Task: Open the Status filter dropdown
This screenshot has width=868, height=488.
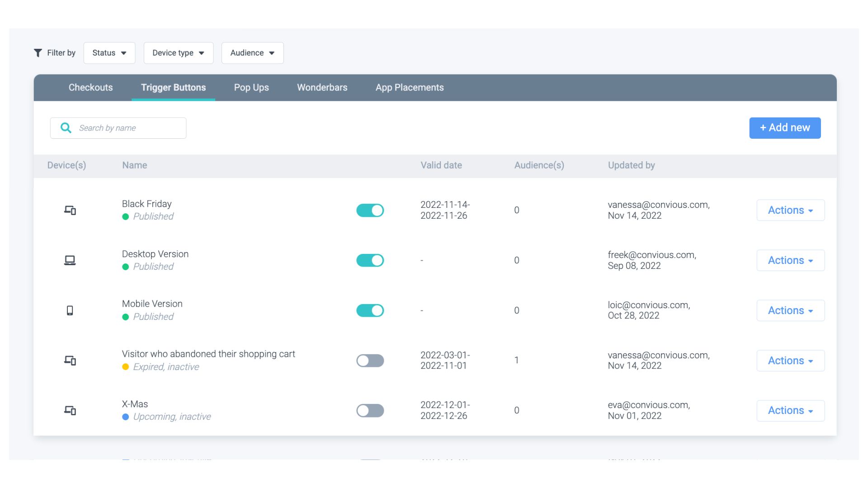Action: tap(109, 53)
